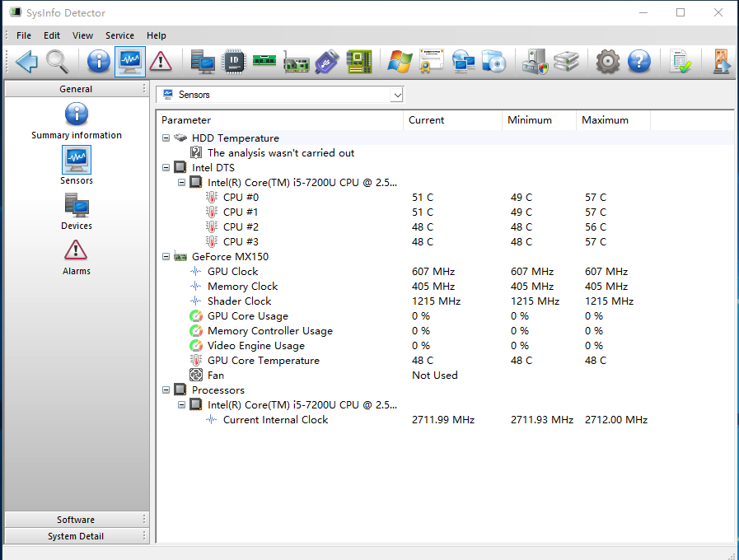739x560 pixels.
Task: Open the Help menu
Action: click(x=156, y=35)
